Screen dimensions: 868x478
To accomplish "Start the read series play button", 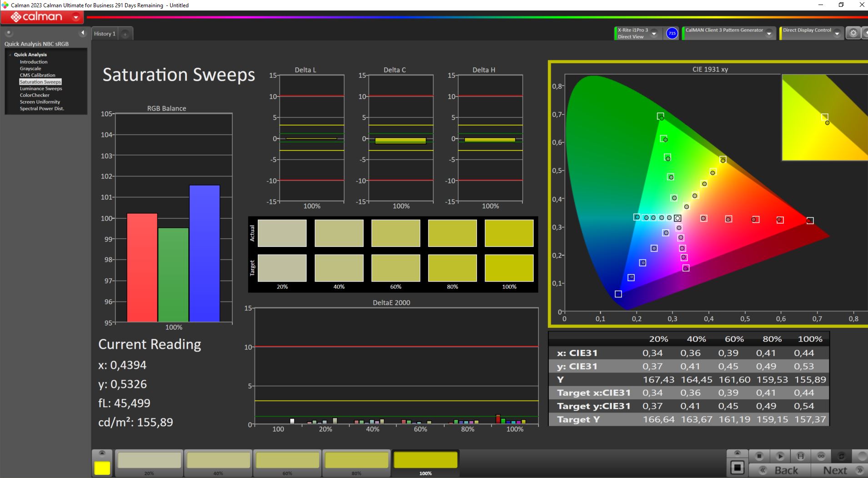I will pos(780,456).
